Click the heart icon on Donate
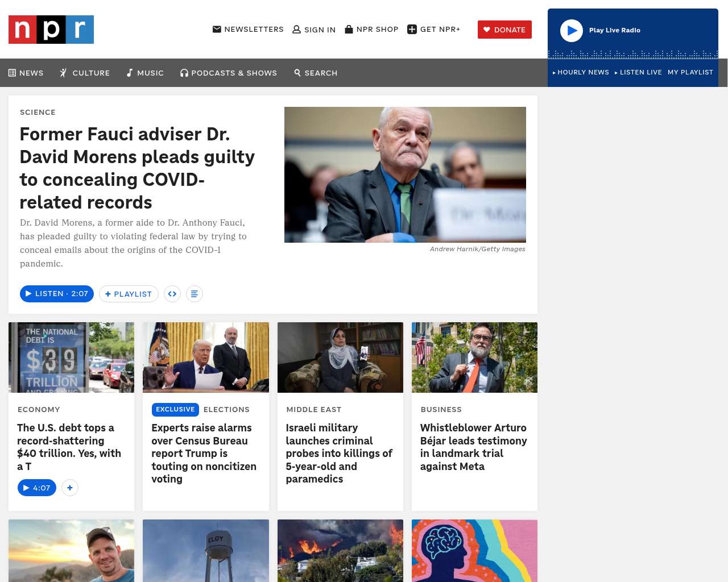The height and width of the screenshot is (582, 728). (x=487, y=30)
